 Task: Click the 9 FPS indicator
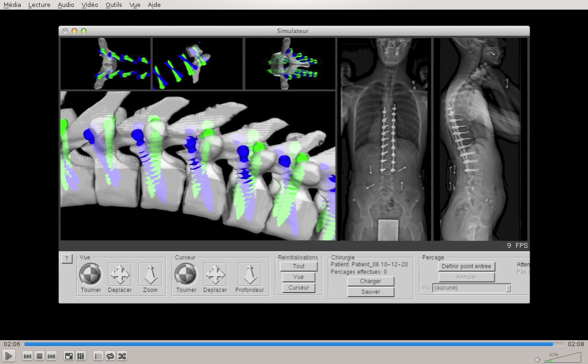point(517,246)
